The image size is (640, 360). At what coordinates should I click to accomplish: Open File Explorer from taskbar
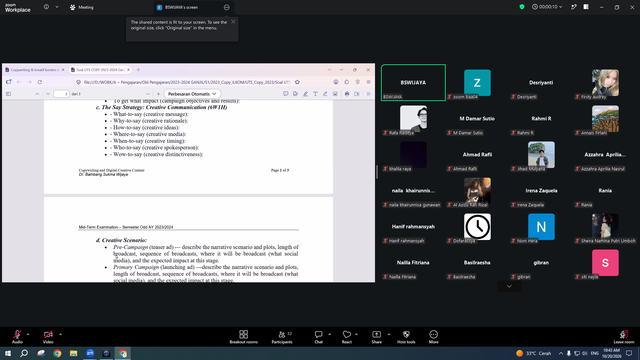(x=73, y=353)
